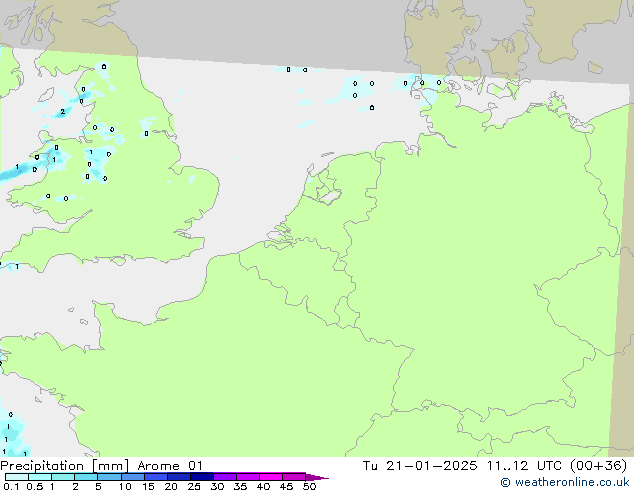
Task: Select the 30–35 mm purple legend swatch
Action: click(225, 477)
